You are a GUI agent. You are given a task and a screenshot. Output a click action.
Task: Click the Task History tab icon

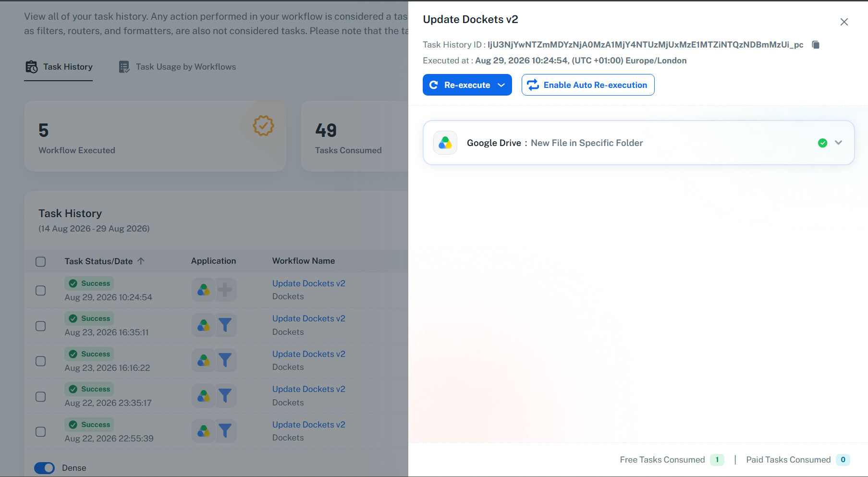pyautogui.click(x=32, y=67)
